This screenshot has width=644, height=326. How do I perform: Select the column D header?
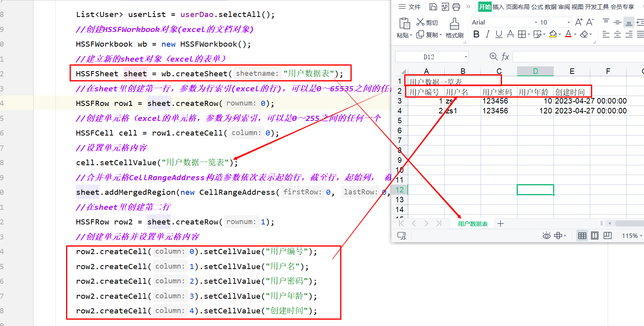535,71
